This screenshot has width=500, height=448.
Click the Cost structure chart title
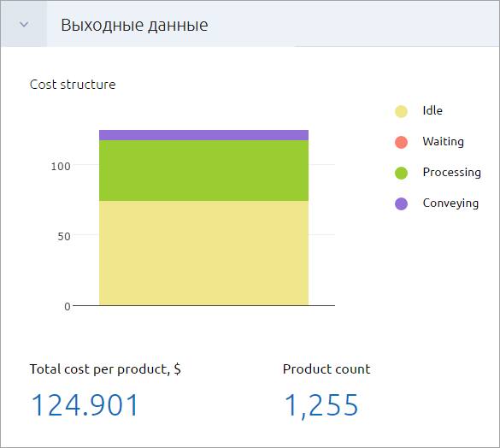[x=73, y=85]
